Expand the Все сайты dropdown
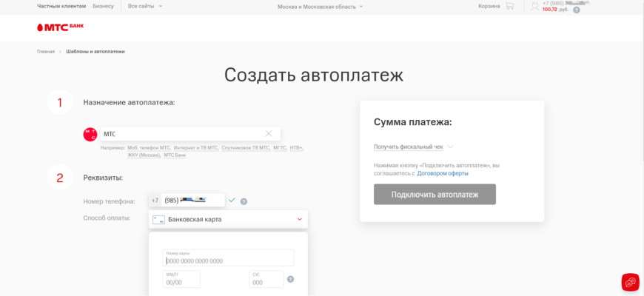644x296 pixels. click(145, 6)
